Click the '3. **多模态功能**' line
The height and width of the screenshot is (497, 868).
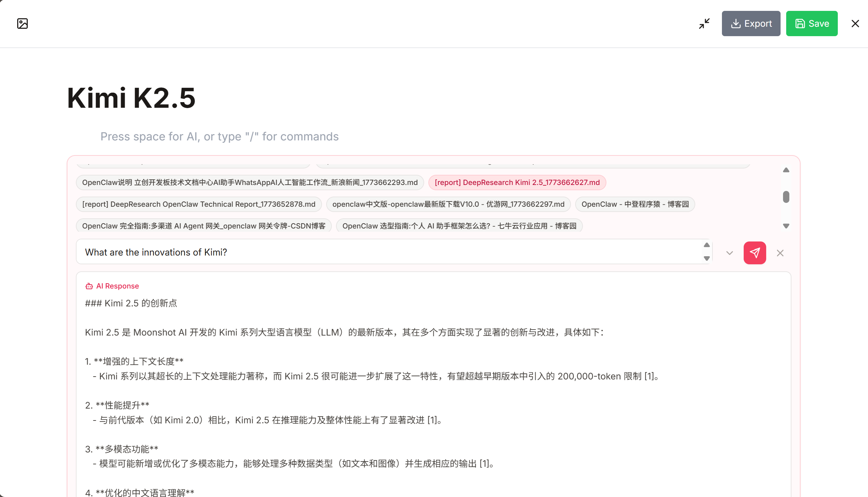pyautogui.click(x=121, y=449)
